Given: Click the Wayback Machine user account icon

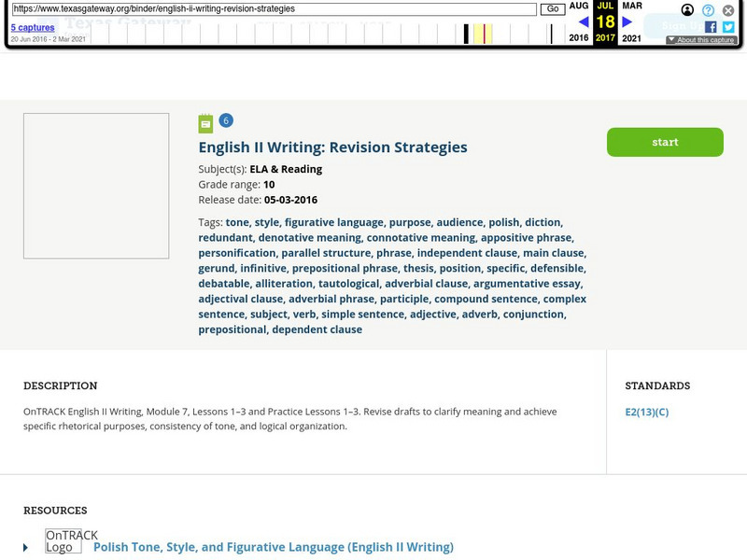Looking at the screenshot, I should click(x=688, y=10).
